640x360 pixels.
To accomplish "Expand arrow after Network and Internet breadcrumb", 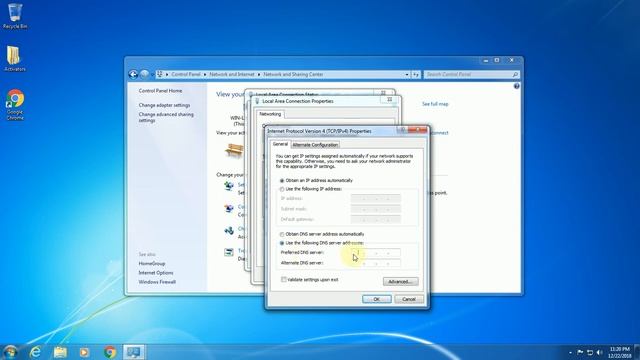I will (x=259, y=74).
